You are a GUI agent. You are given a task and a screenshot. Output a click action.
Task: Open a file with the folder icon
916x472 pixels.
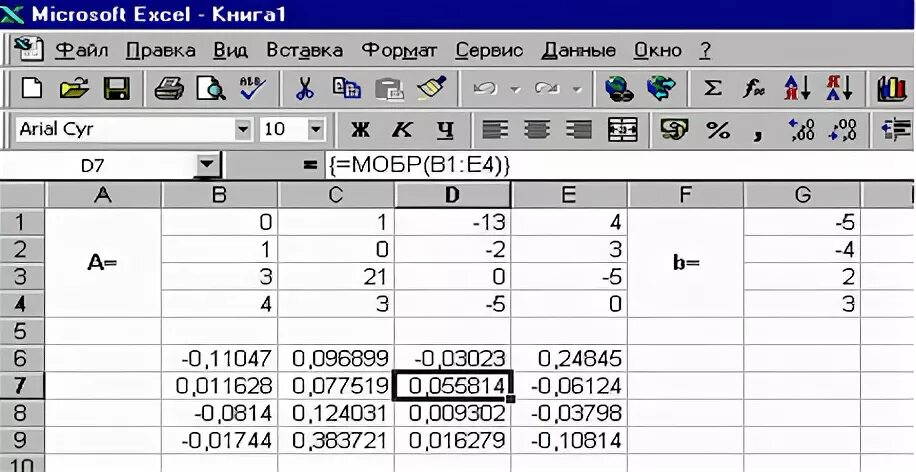point(75,89)
